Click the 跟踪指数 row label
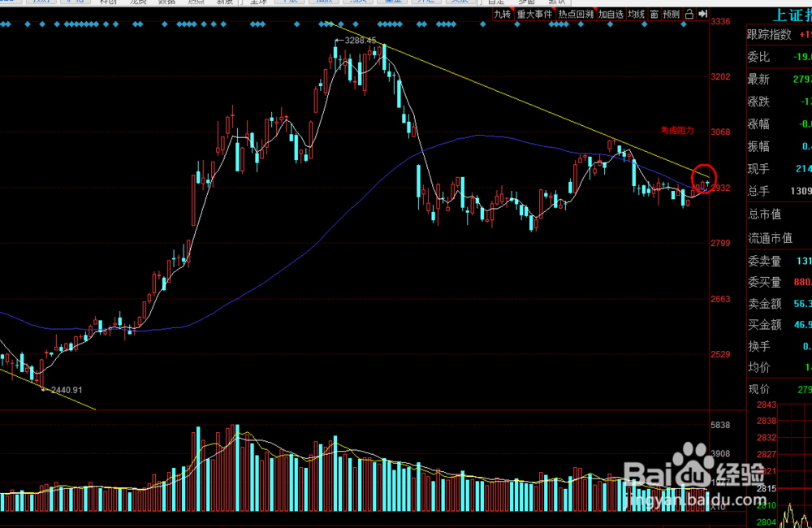The height and width of the screenshot is (528, 812). (769, 35)
